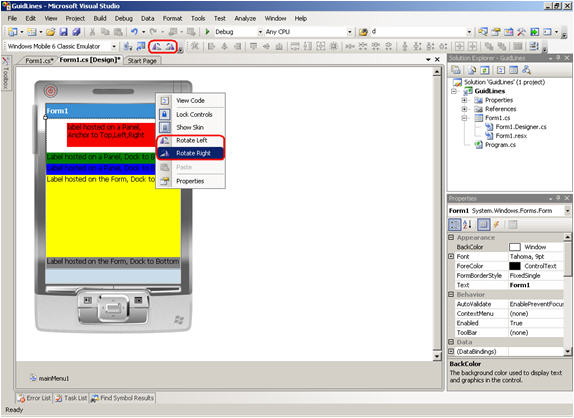Open the File menu
The height and width of the screenshot is (418, 574).
(12, 18)
